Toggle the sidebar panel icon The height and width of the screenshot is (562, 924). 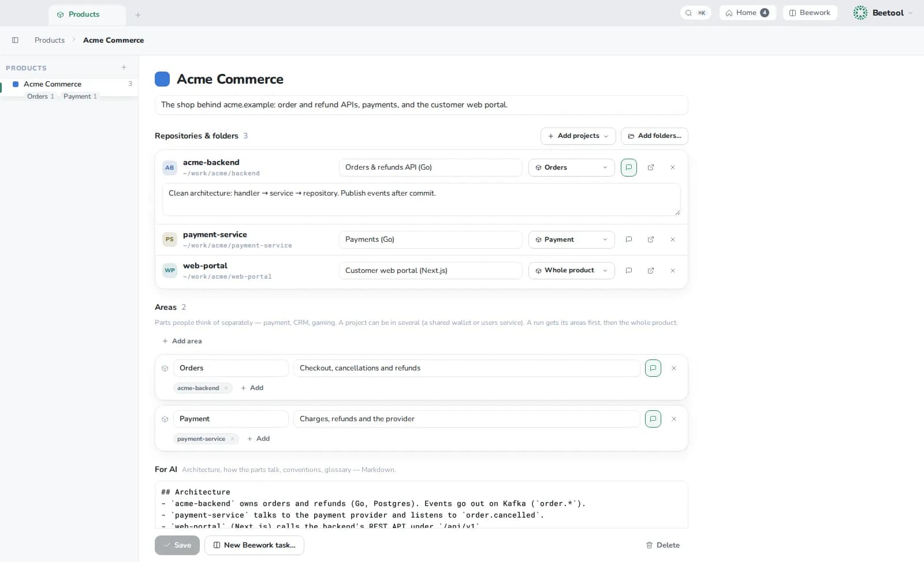pyautogui.click(x=15, y=40)
